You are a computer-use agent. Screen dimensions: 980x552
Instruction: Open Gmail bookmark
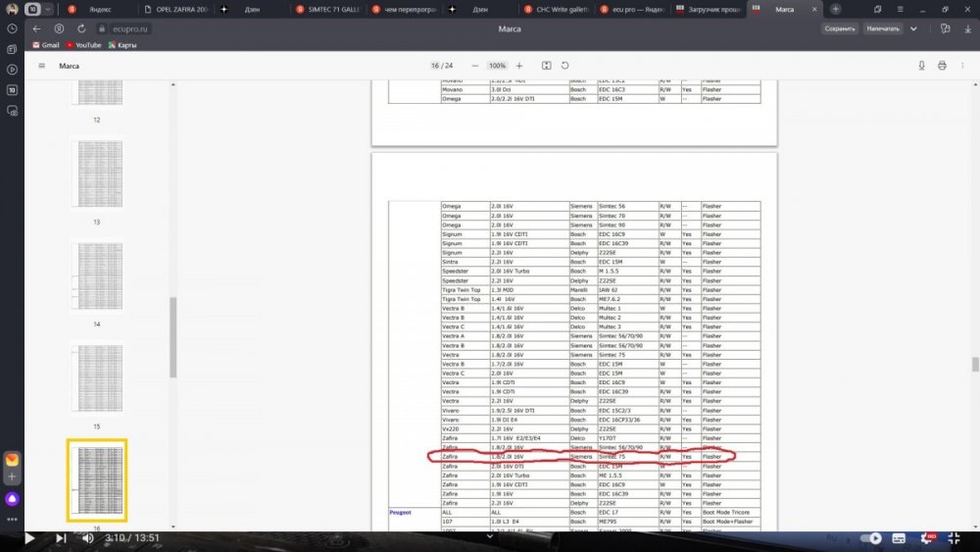coord(46,45)
